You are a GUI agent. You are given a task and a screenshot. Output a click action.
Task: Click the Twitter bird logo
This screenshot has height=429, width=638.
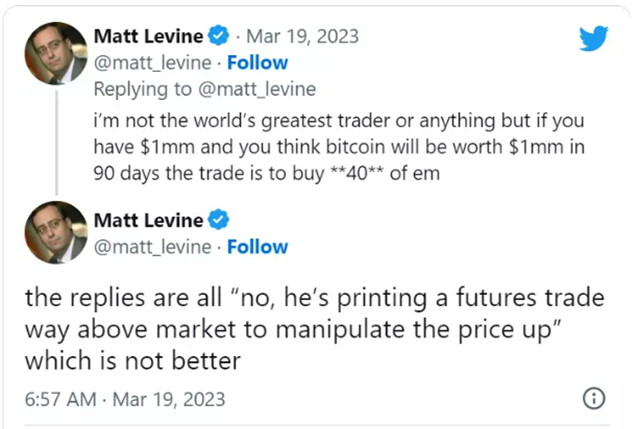(x=594, y=39)
